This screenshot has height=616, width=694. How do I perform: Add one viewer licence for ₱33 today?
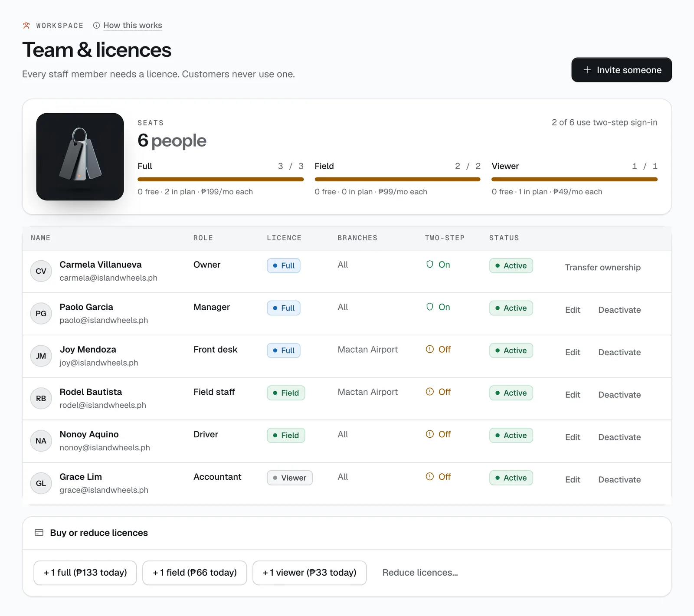click(310, 573)
